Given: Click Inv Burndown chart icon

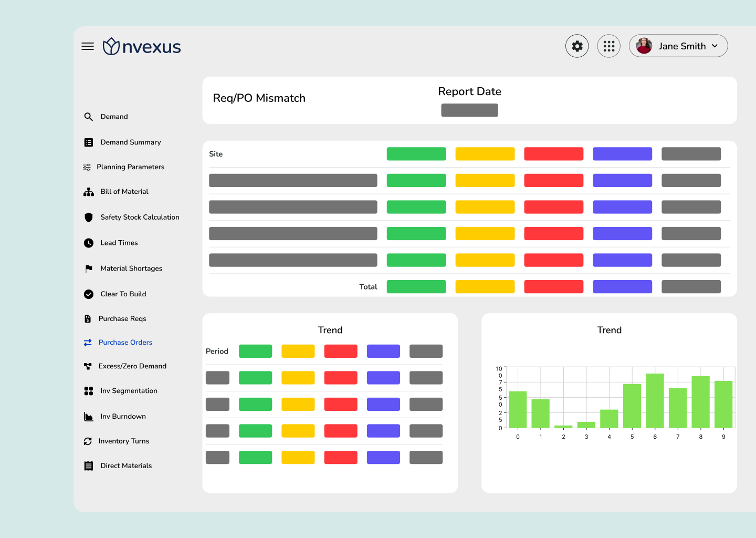Looking at the screenshot, I should coord(89,417).
